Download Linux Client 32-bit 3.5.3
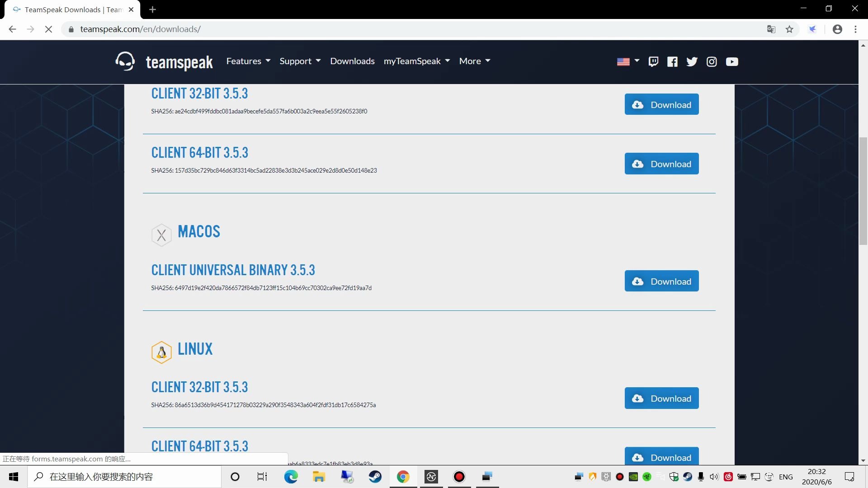Viewport: 868px width, 488px height. coord(661,398)
